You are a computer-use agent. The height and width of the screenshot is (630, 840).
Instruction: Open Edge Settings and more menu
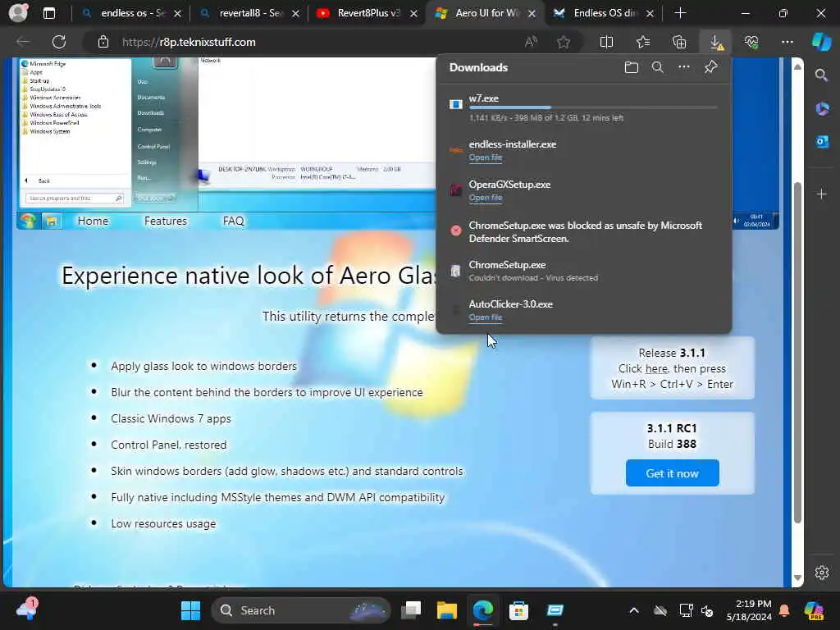(x=787, y=42)
